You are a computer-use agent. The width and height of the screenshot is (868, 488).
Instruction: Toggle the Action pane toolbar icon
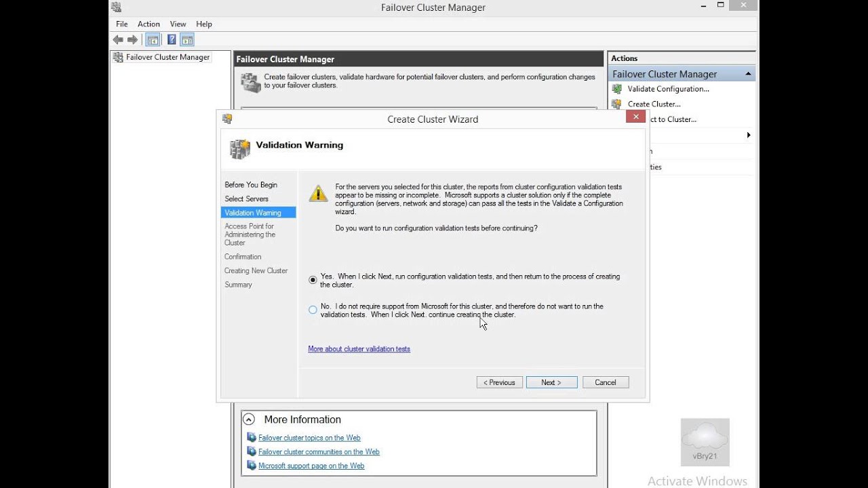tap(187, 40)
